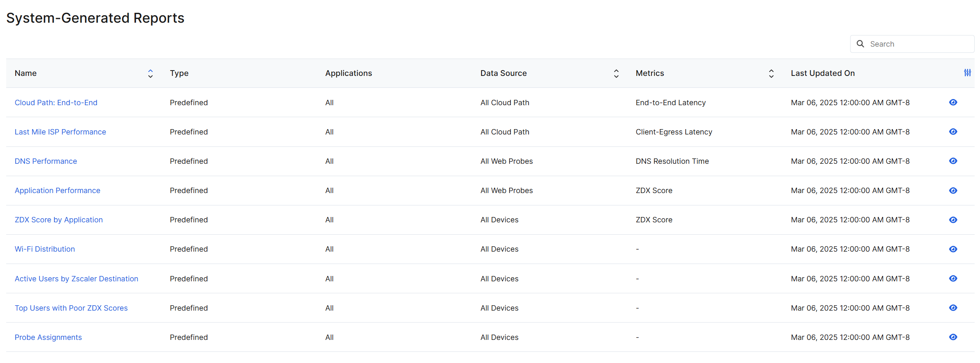Click the magnifying glass search icon
Viewport: 980px width, 363px height.
pos(860,44)
